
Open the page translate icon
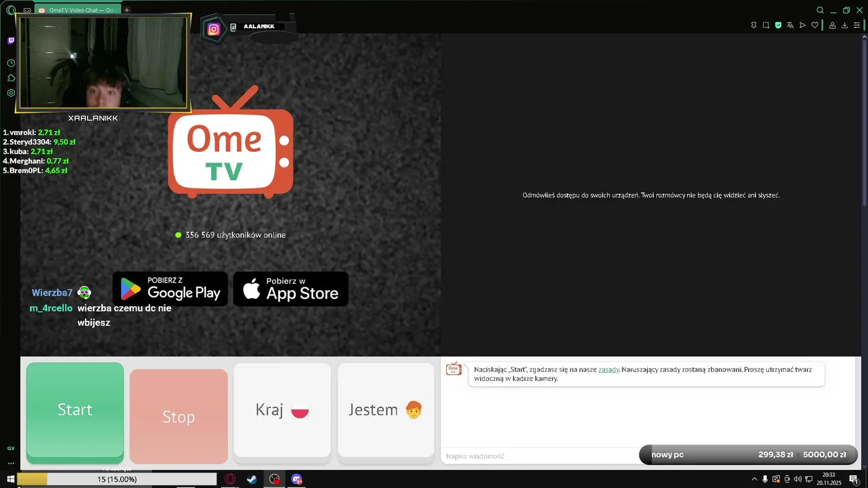[x=790, y=25]
